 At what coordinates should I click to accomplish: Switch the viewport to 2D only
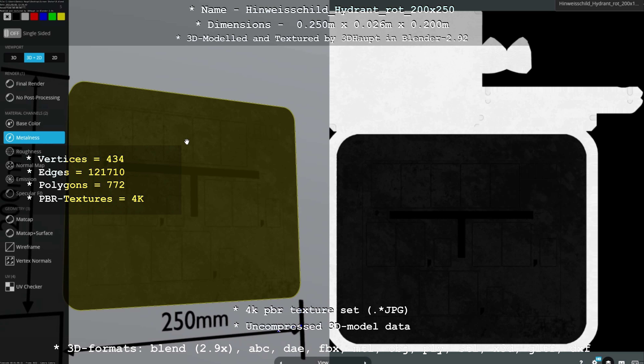click(55, 58)
